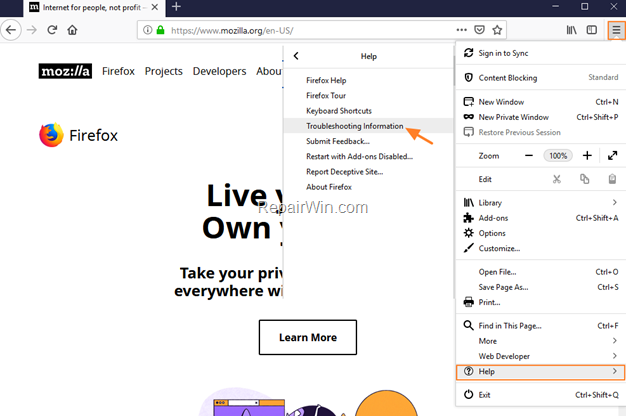This screenshot has width=626, height=416.
Task: Click Exit in the menu
Action: click(x=541, y=395)
